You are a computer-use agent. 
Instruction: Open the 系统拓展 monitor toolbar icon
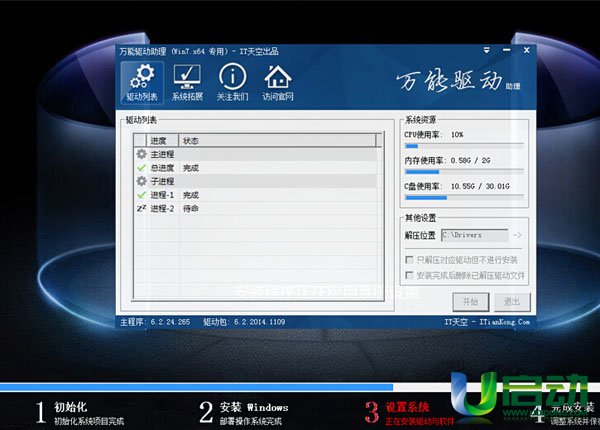click(x=187, y=83)
